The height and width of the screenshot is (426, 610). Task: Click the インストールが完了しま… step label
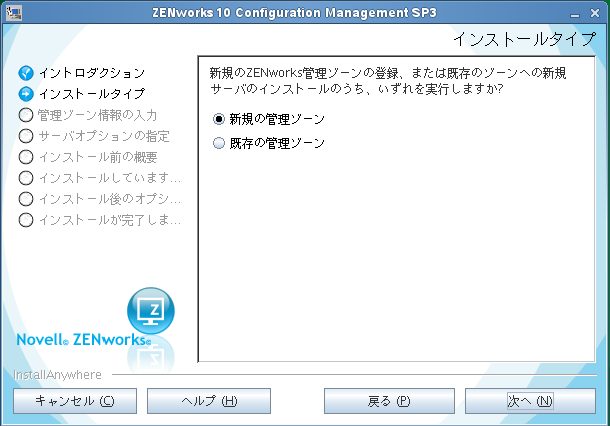point(110,220)
